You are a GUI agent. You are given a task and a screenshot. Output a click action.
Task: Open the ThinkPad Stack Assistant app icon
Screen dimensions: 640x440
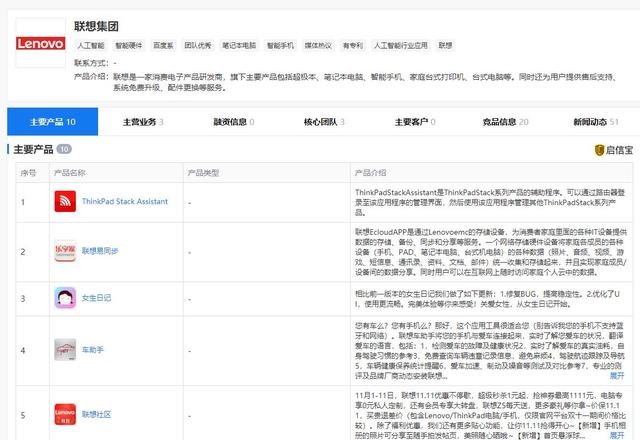tap(65, 201)
